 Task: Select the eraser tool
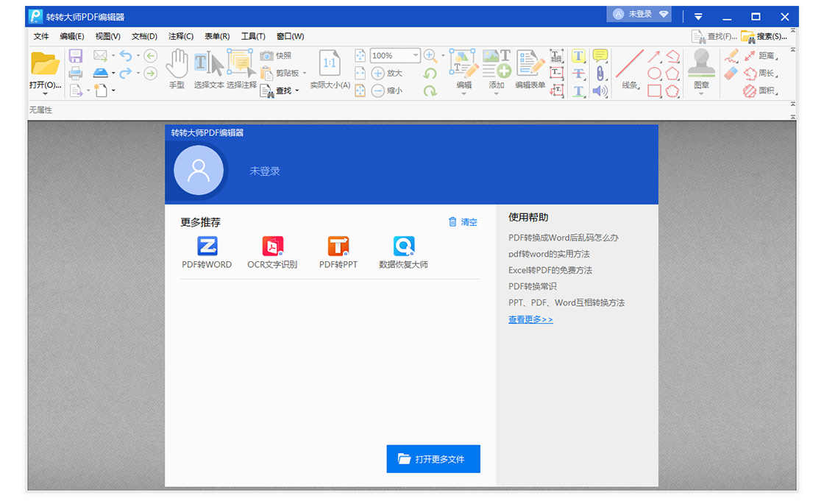tap(731, 74)
